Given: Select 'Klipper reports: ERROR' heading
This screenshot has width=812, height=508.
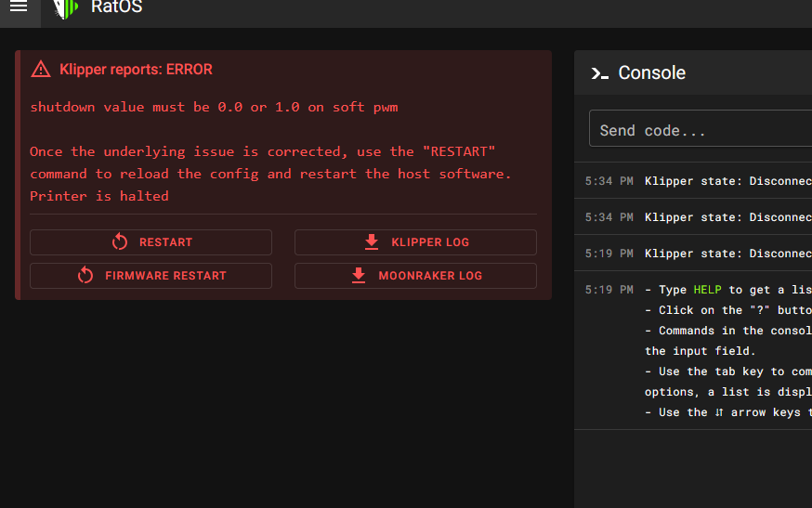Looking at the screenshot, I should pos(136,70).
